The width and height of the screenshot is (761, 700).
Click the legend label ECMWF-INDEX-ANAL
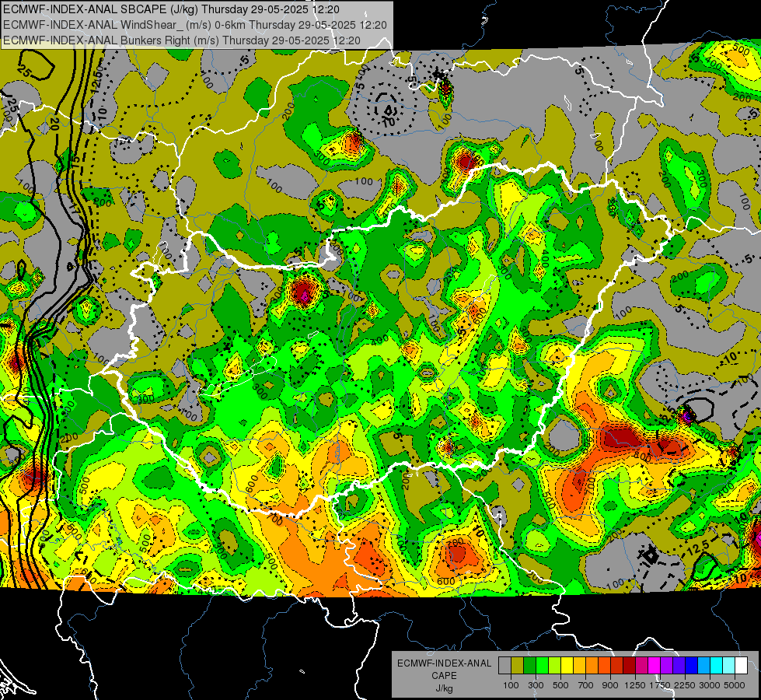tap(444, 663)
